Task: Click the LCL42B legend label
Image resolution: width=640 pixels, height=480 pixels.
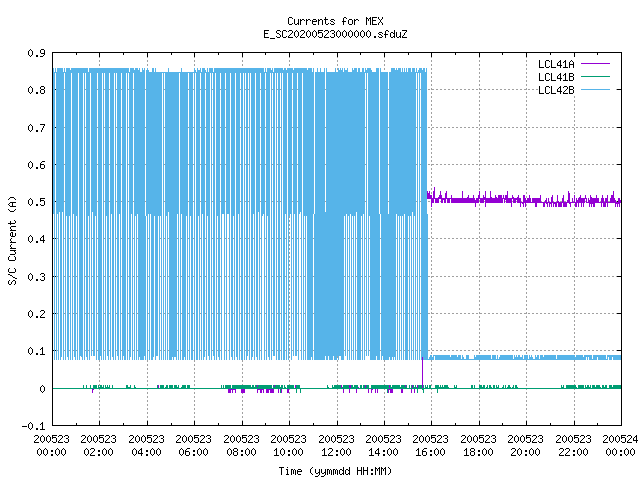Action: pos(556,90)
